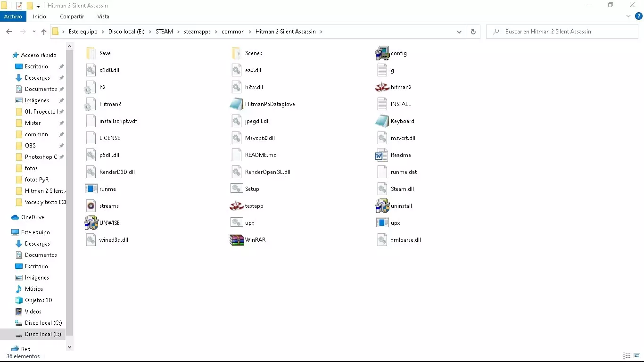This screenshot has height=362, width=644.
Task: Select the WinRAR application file
Action: click(x=248, y=240)
